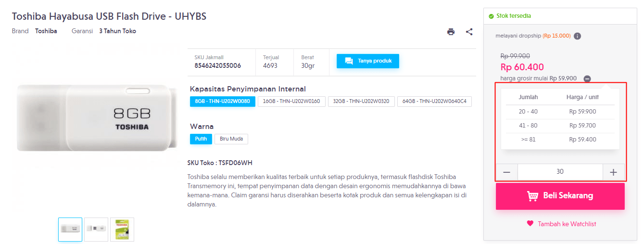Increase quantity with plus button
644x244 pixels.
(x=613, y=172)
